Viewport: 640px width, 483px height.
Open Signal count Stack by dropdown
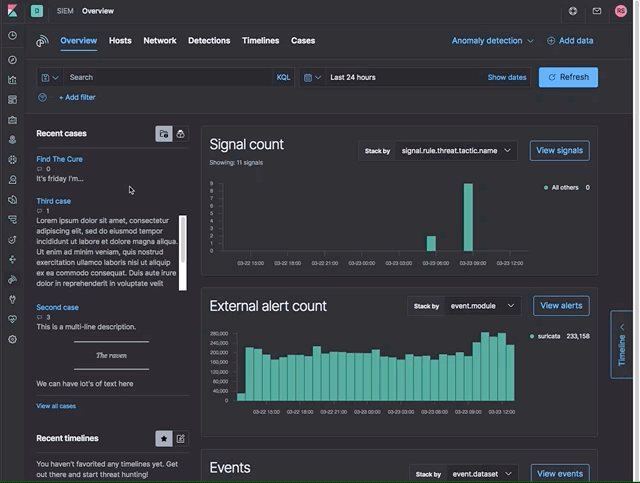tap(456, 151)
